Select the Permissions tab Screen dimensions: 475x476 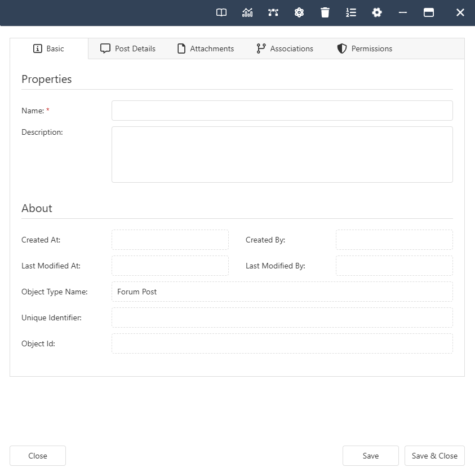365,49
